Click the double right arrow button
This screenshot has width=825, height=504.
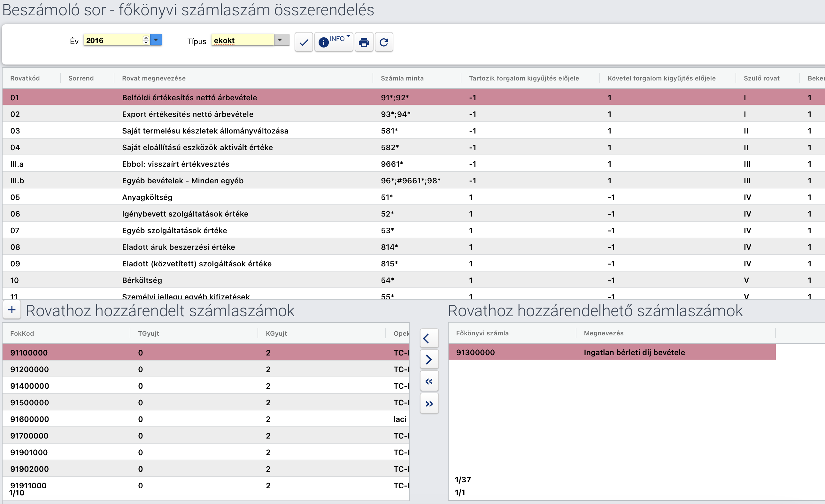[429, 404]
